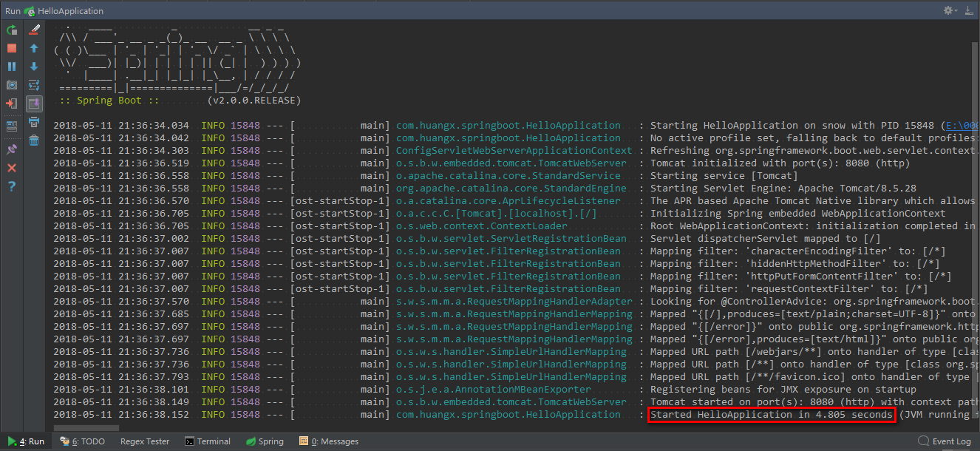Click the 'httpPutFormContentFilter' mapping filter line
This screenshot has width=980, height=451.
pos(801,277)
